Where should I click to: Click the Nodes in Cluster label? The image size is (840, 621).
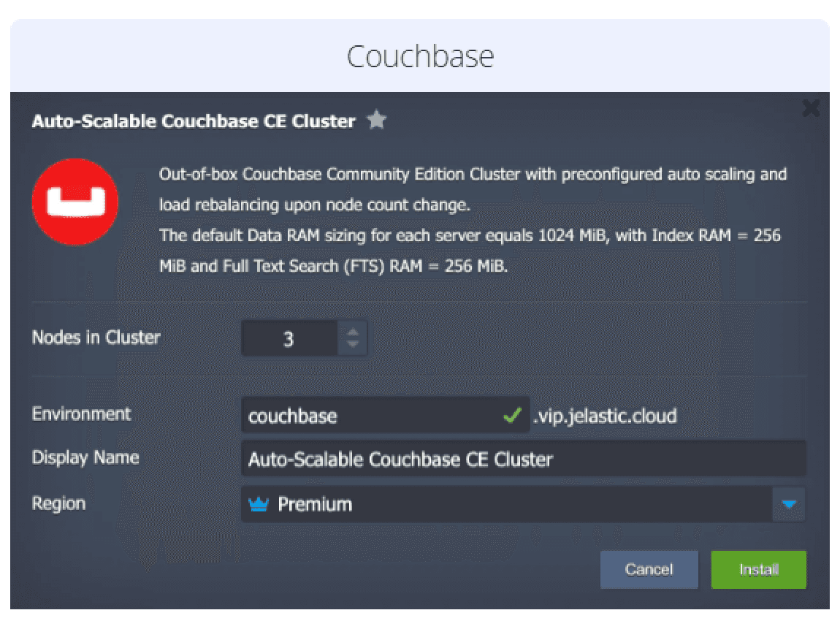click(x=96, y=338)
